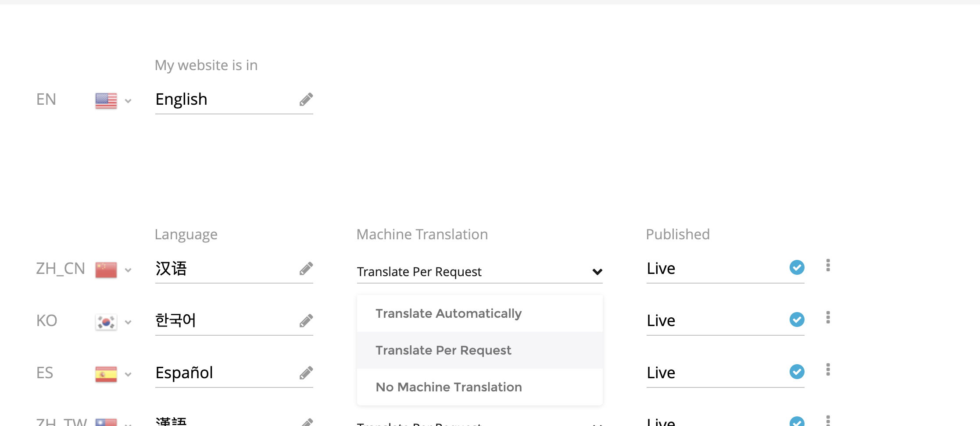980x426 pixels.
Task: Open the three-dot menu for KO row
Action: click(x=828, y=318)
